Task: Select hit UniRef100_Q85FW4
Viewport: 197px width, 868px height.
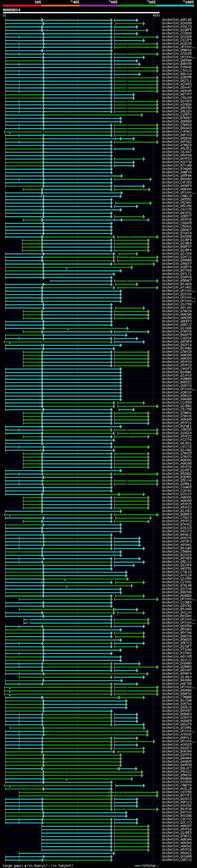Action: pos(177,176)
